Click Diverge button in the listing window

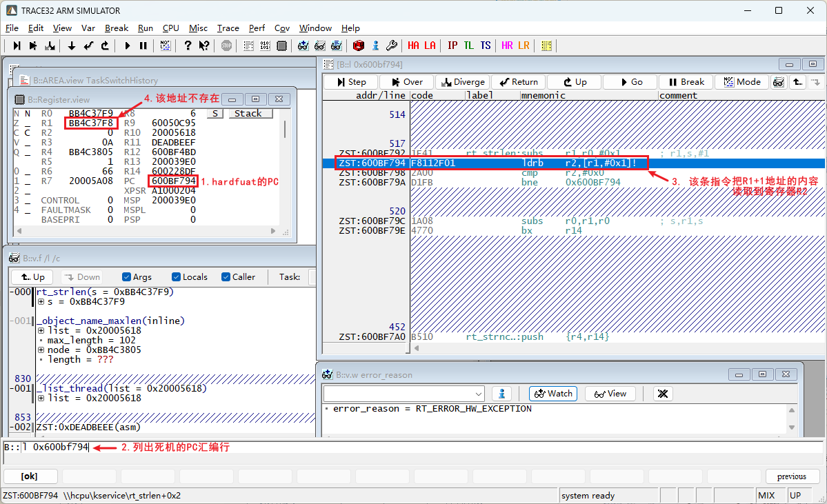point(463,82)
